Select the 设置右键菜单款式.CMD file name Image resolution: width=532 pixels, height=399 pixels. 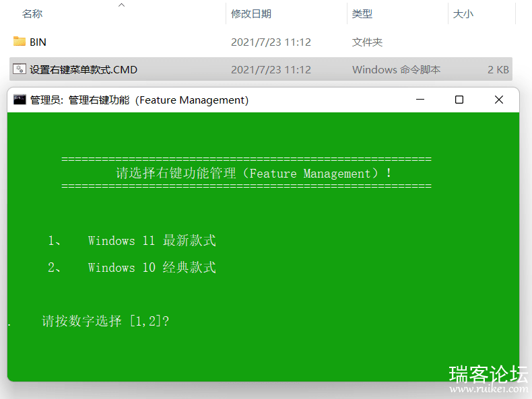point(84,69)
